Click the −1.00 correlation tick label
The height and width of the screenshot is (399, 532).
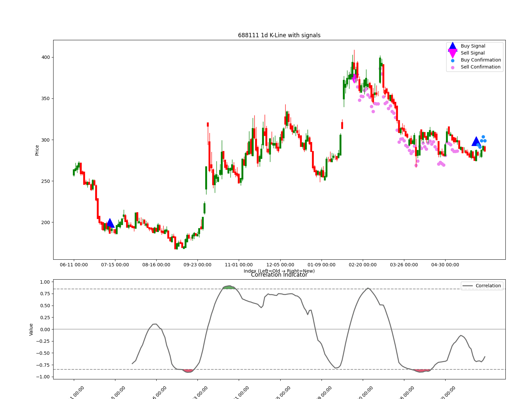(43, 377)
